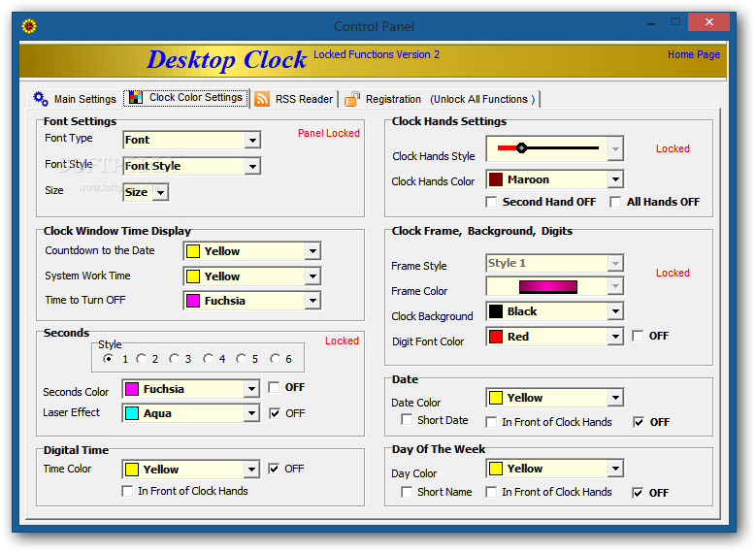
Task: Toggle Digital Time Color OFF checkbox
Action: (x=274, y=469)
